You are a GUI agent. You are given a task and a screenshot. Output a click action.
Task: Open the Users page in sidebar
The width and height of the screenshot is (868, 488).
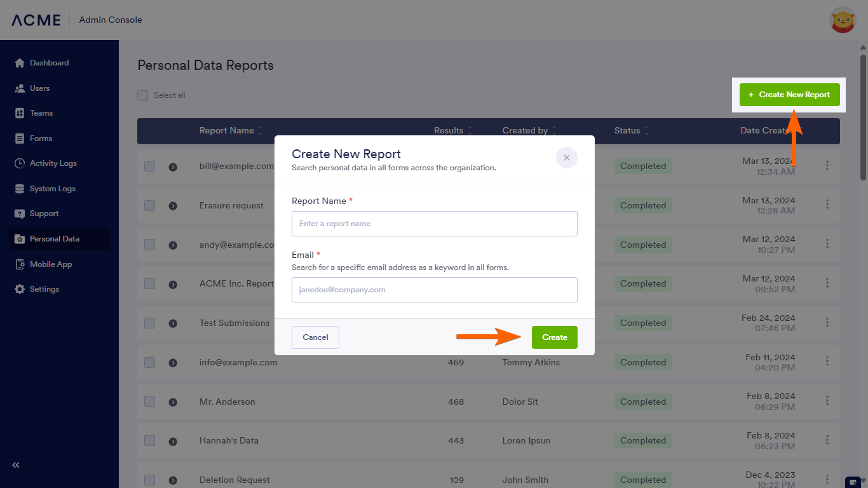pos(39,88)
